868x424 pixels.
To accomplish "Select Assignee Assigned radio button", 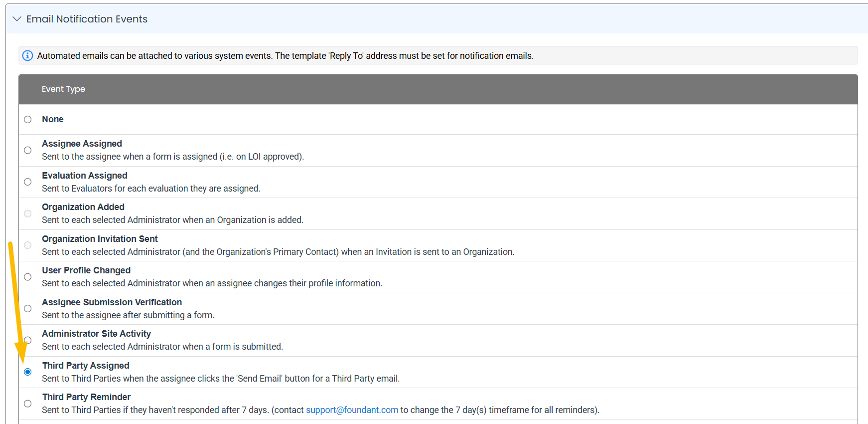I will 28,150.
